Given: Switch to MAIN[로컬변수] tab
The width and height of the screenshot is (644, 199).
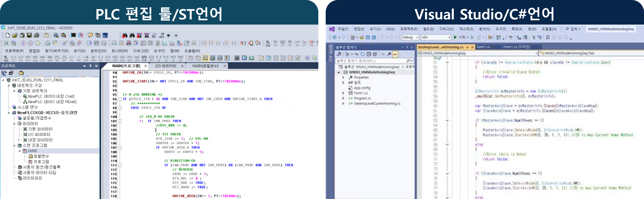Looking at the screenshot, I should click(x=205, y=66).
